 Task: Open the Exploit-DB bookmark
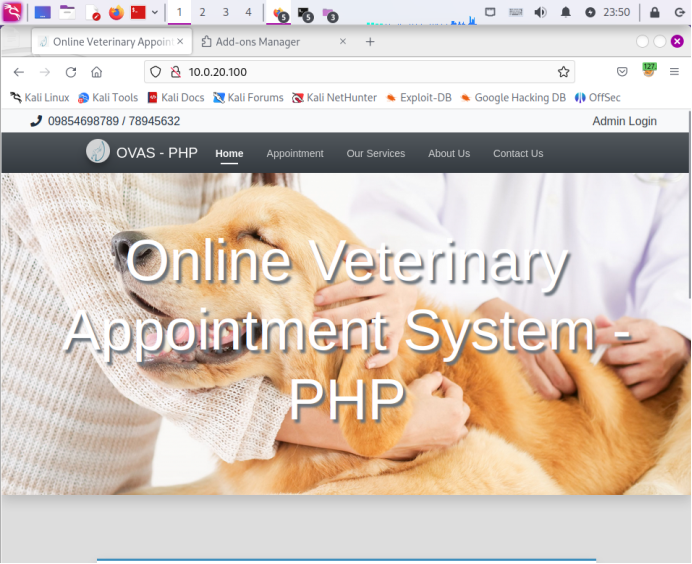418,98
